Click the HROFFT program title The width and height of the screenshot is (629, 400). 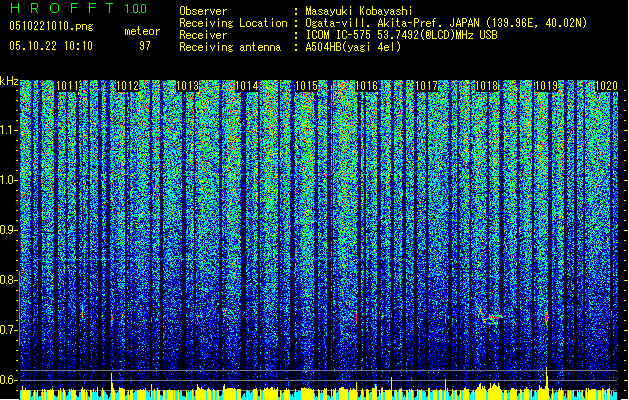pos(58,9)
